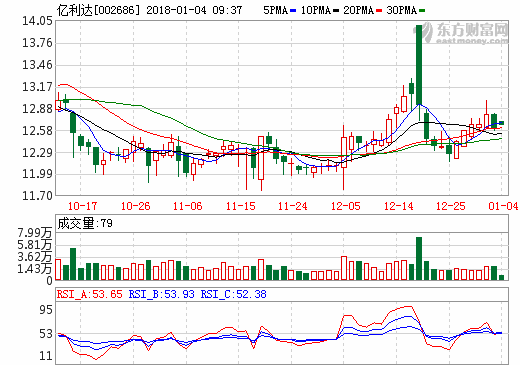Click the 13.76 price axis label
The height and width of the screenshot is (365, 520).
(x=37, y=43)
